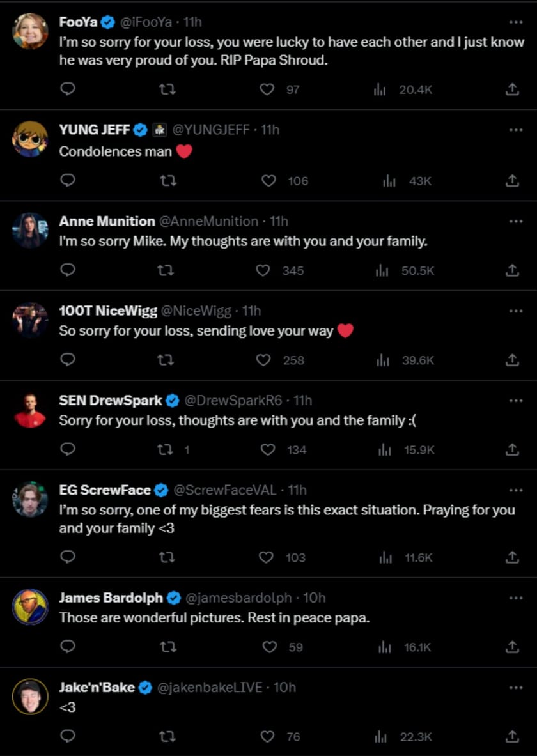537x756 pixels.
Task: View analytics for 100T NiceWigg's tweet
Action: tap(382, 360)
